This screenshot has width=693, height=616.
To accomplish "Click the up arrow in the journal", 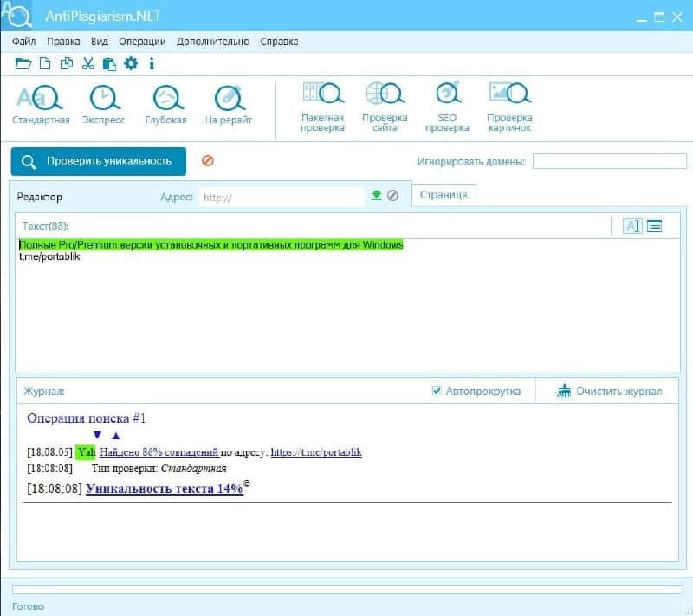I will (116, 436).
